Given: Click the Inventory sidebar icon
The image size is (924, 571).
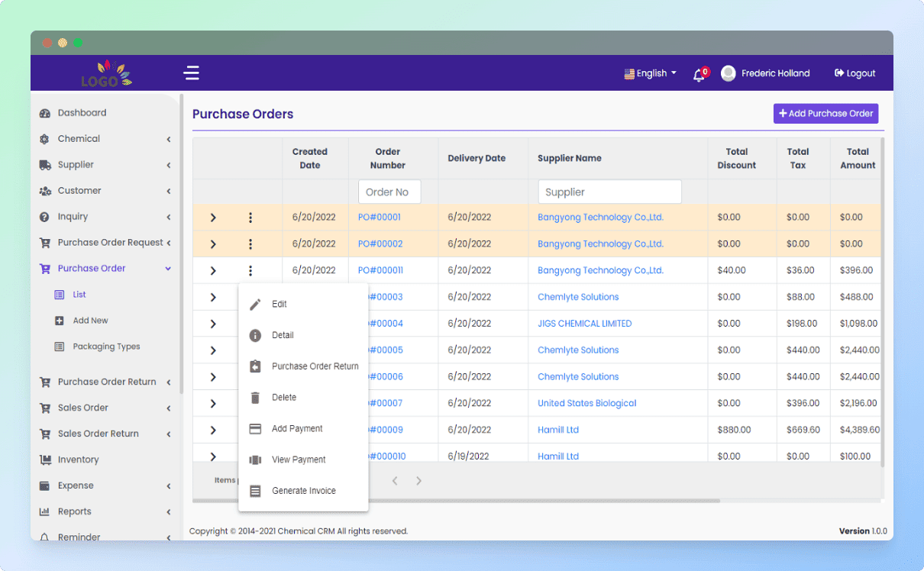Looking at the screenshot, I should click(x=44, y=460).
